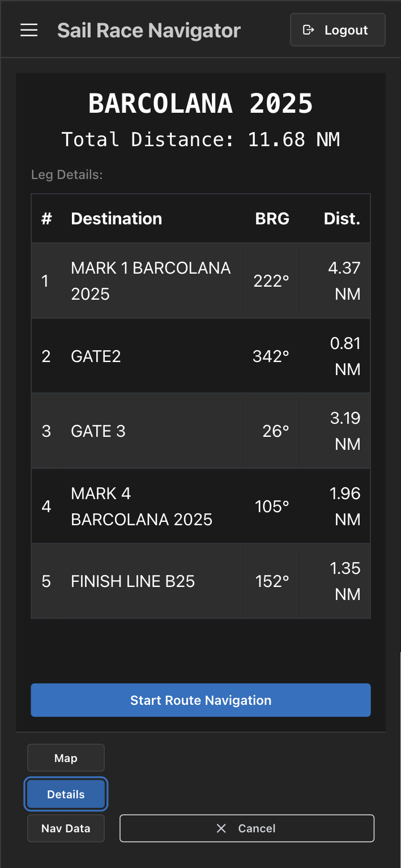The height and width of the screenshot is (868, 401).
Task: Click the BRG column header
Action: click(x=272, y=219)
